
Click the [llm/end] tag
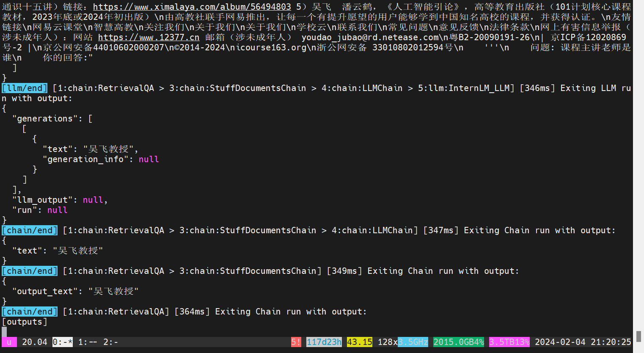(25, 88)
